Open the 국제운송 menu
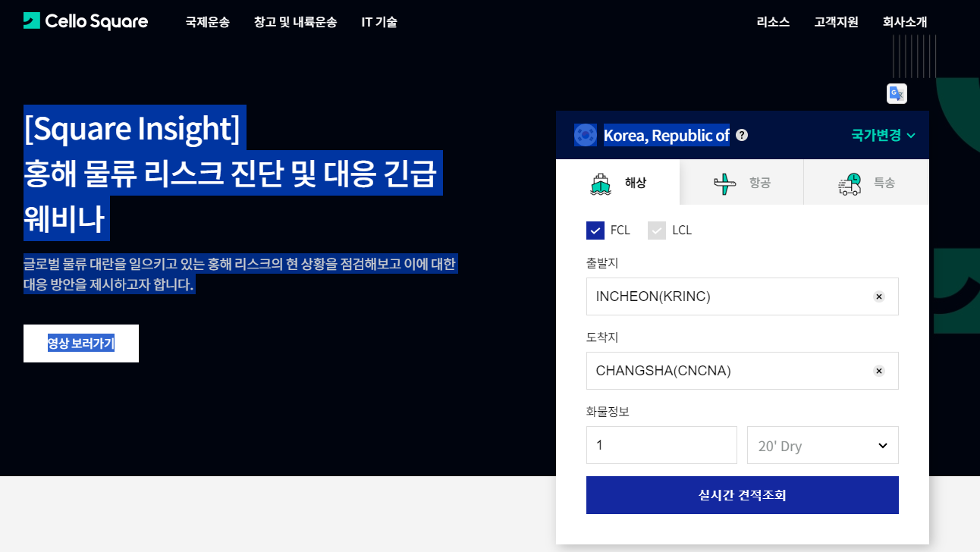Viewport: 980px width, 552px height. 207,22
